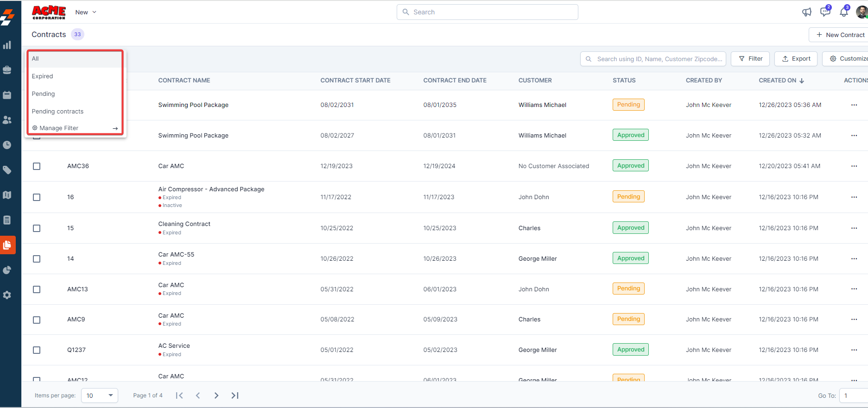Open the items per page dropdown

(100, 395)
